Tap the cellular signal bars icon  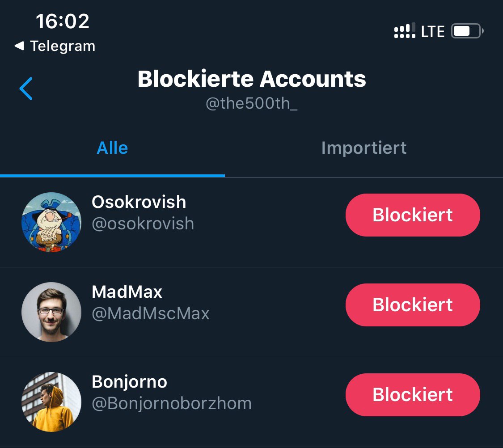(x=405, y=31)
